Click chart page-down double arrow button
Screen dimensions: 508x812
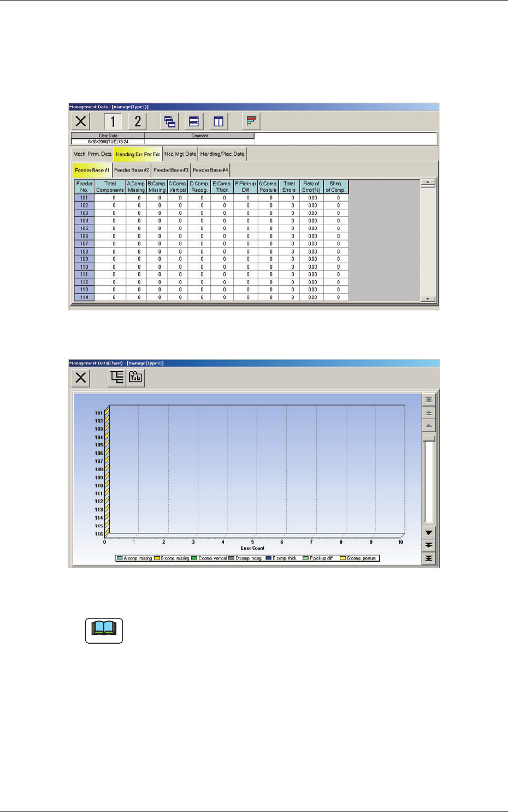tap(429, 545)
